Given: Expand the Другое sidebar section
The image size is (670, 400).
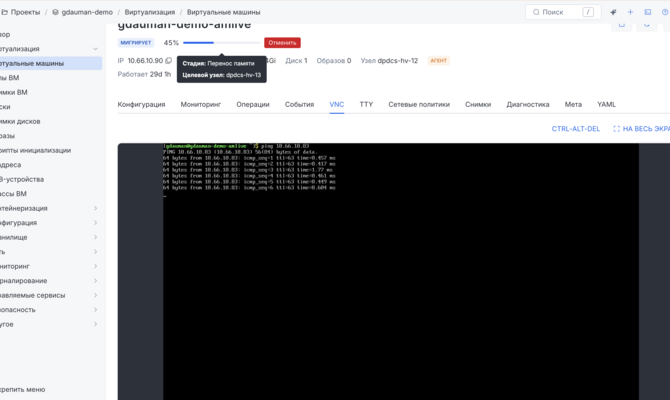Looking at the screenshot, I should point(95,324).
